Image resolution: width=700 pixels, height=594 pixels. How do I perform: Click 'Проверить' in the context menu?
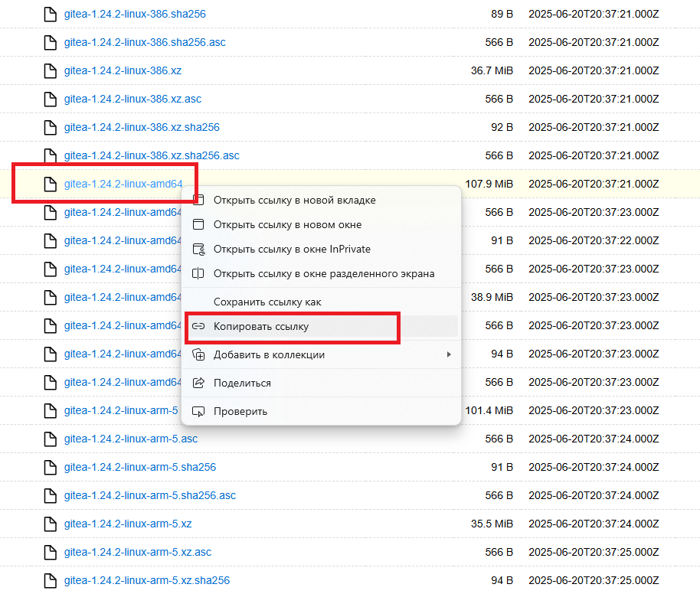(x=321, y=412)
